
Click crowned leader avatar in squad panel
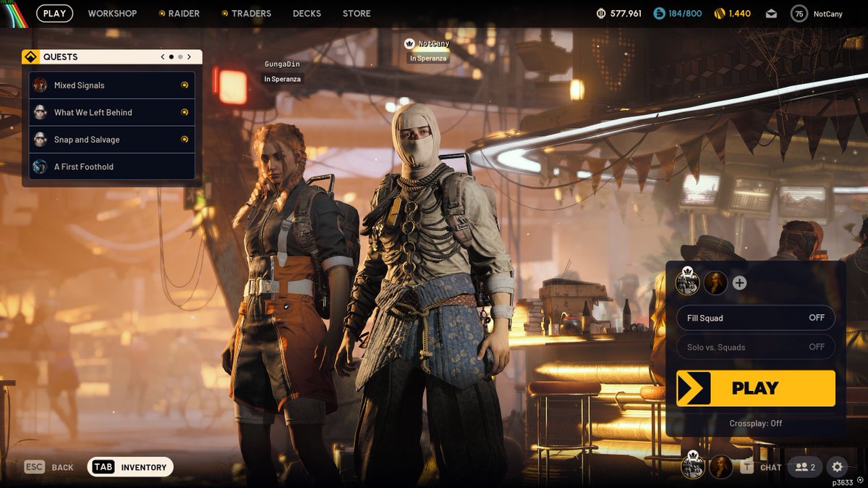click(688, 282)
